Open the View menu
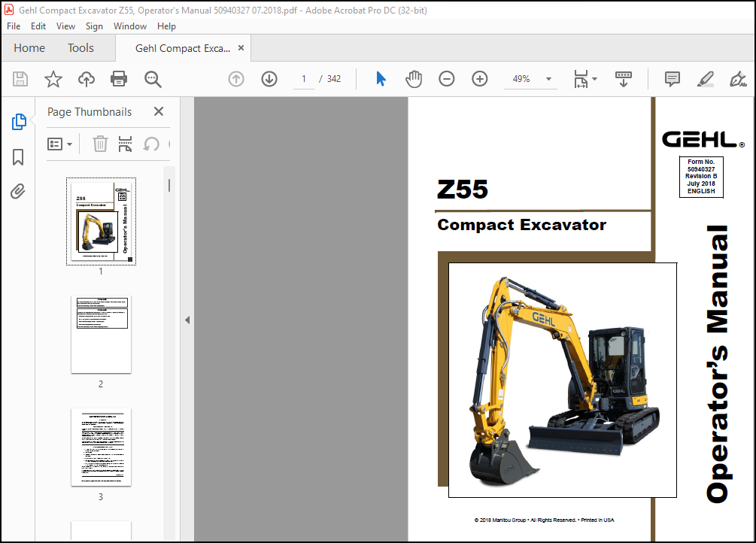This screenshot has width=756, height=543. coord(65,26)
